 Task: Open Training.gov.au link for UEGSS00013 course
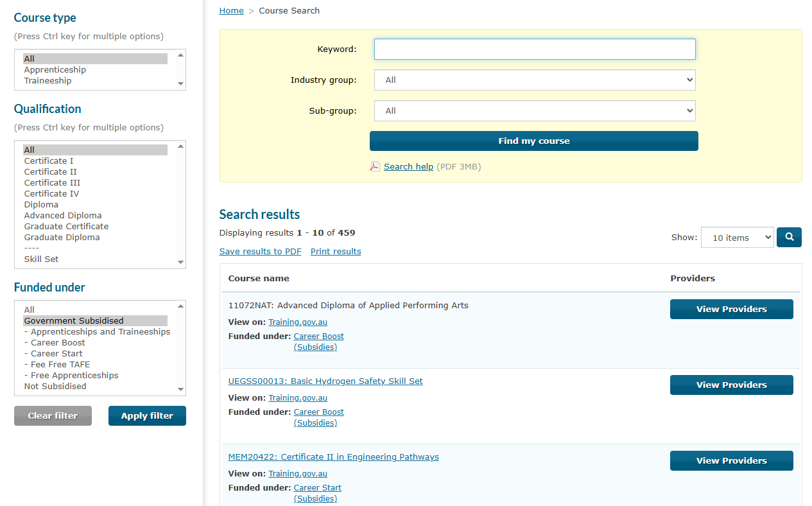pos(298,398)
